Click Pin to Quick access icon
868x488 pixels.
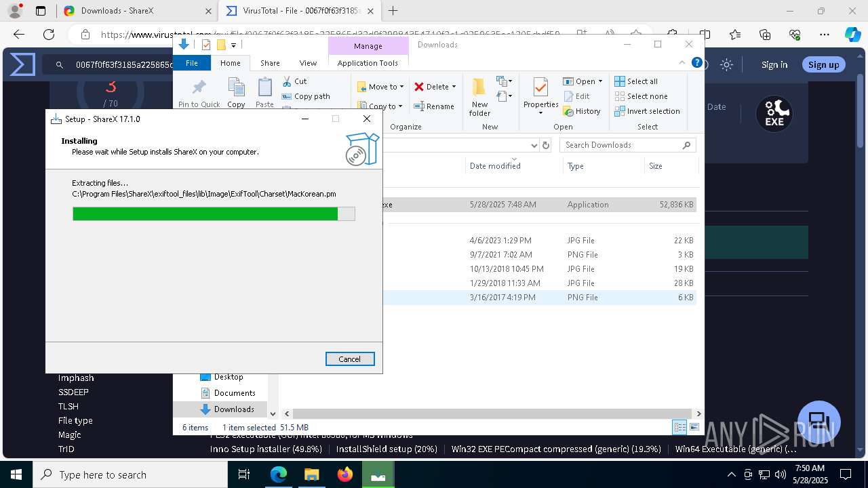199,92
